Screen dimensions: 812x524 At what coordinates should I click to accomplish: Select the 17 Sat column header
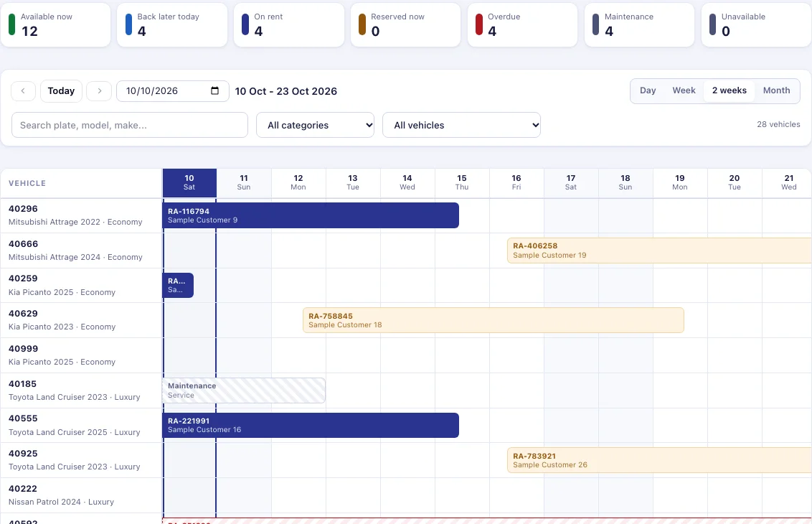pos(571,183)
